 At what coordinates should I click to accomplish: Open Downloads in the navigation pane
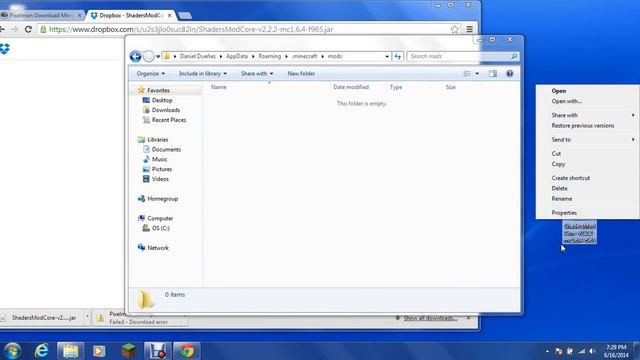tap(165, 110)
